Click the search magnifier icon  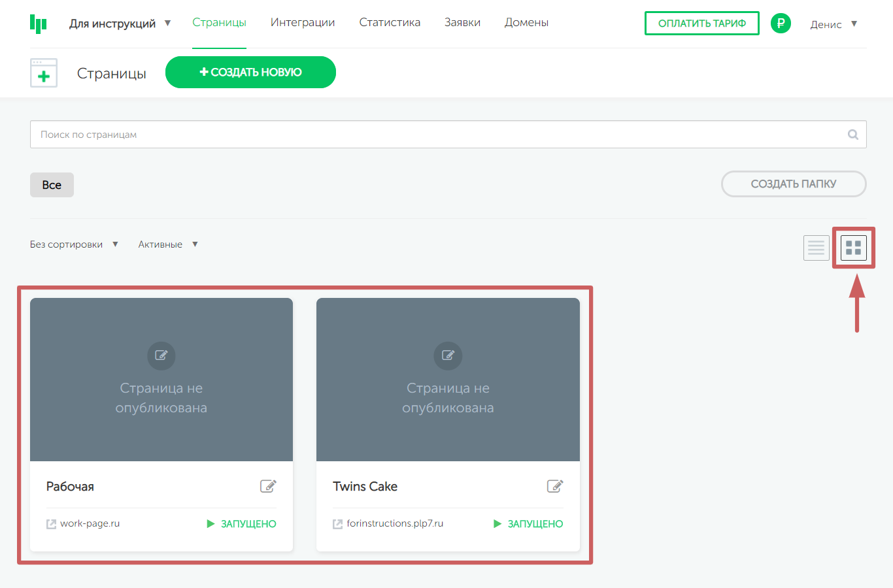[852, 135]
